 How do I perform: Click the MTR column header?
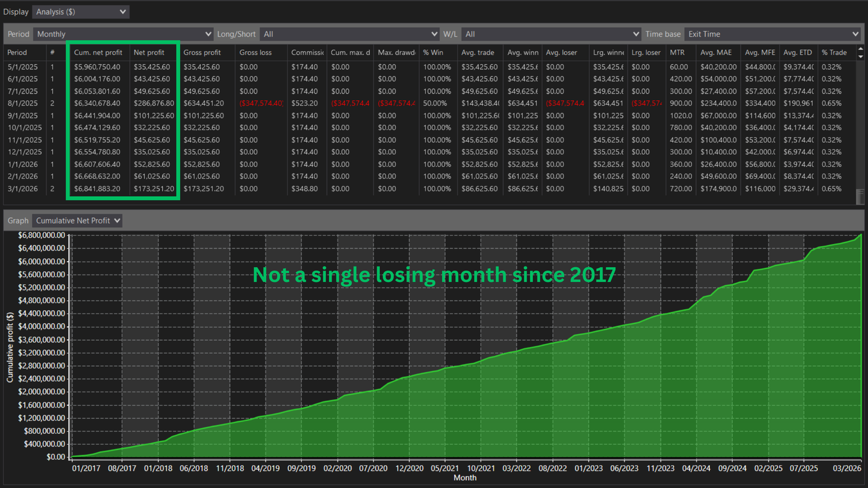[x=678, y=53]
